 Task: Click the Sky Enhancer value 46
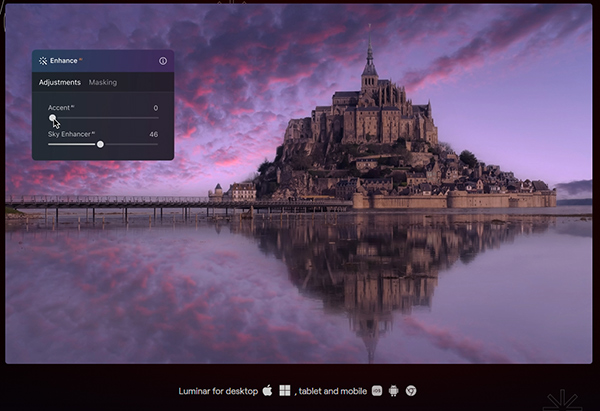153,134
